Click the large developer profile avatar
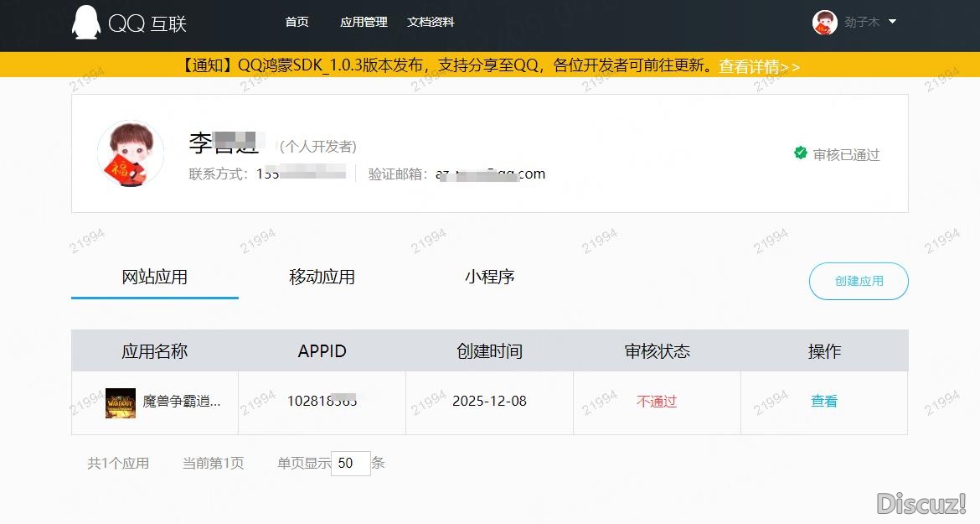980x524 pixels. [131, 153]
